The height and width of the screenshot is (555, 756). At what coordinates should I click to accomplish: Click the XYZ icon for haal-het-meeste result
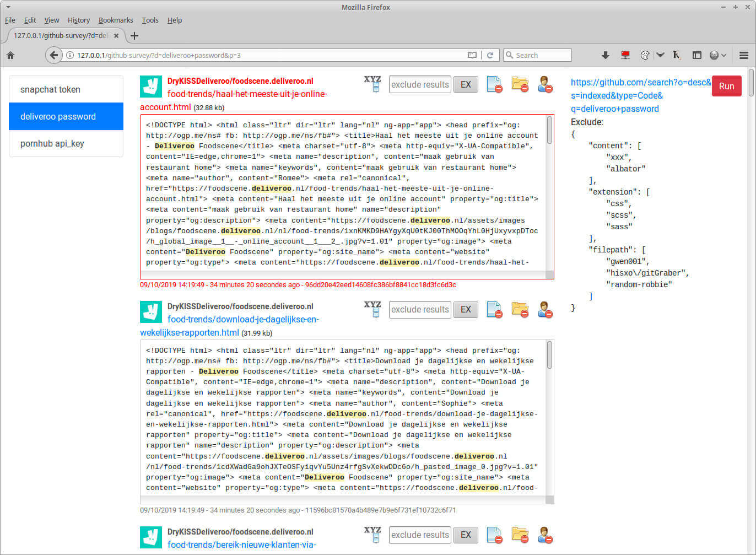pos(373,84)
